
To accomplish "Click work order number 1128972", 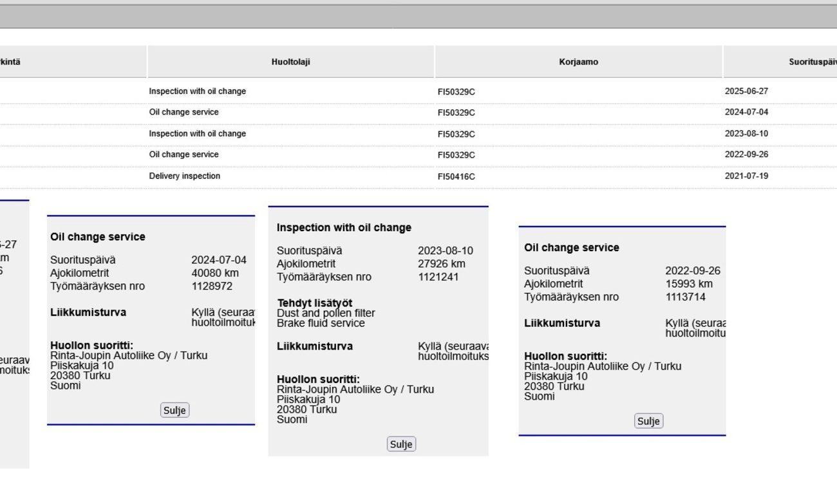I will point(212,286).
